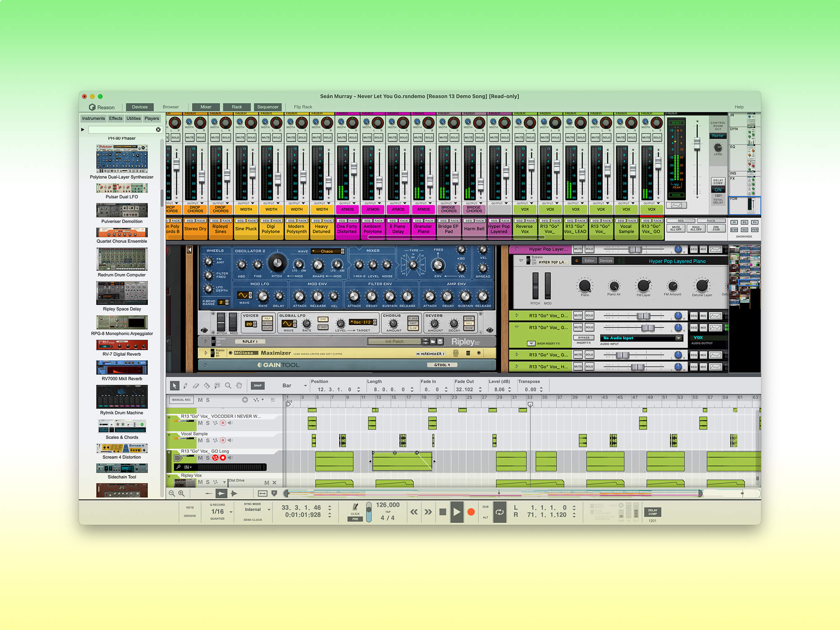Click the Play button in transport
The height and width of the screenshot is (630, 840).
tap(457, 512)
